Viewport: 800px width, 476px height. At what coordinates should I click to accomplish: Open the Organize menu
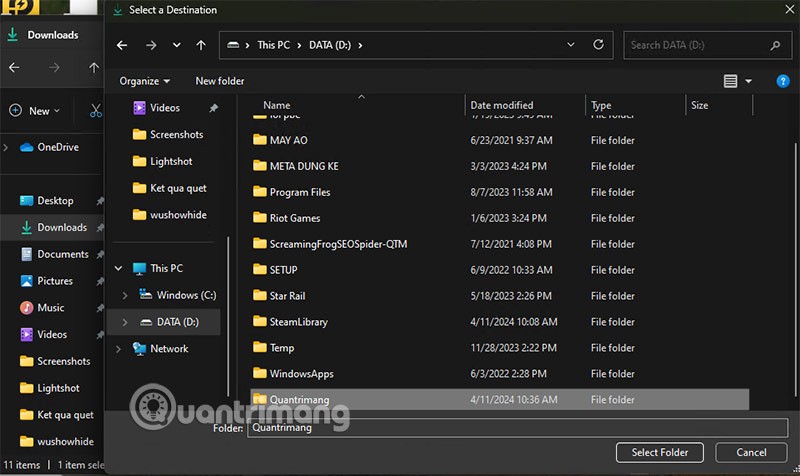tap(144, 81)
